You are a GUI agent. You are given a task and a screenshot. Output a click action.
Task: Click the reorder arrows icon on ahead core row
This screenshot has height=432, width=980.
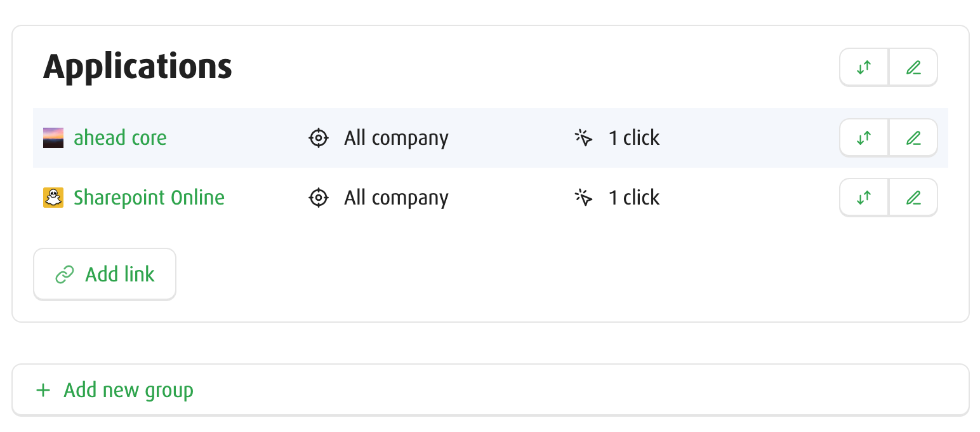coord(863,137)
